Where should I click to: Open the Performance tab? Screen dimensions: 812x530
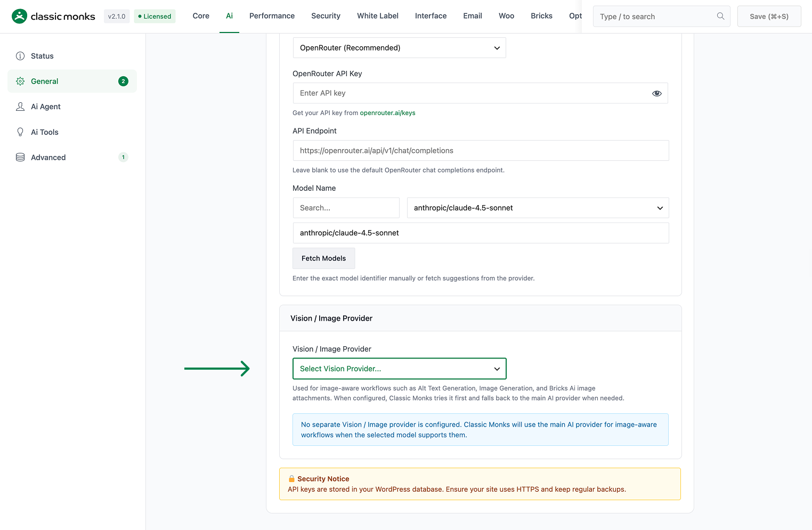tap(272, 16)
